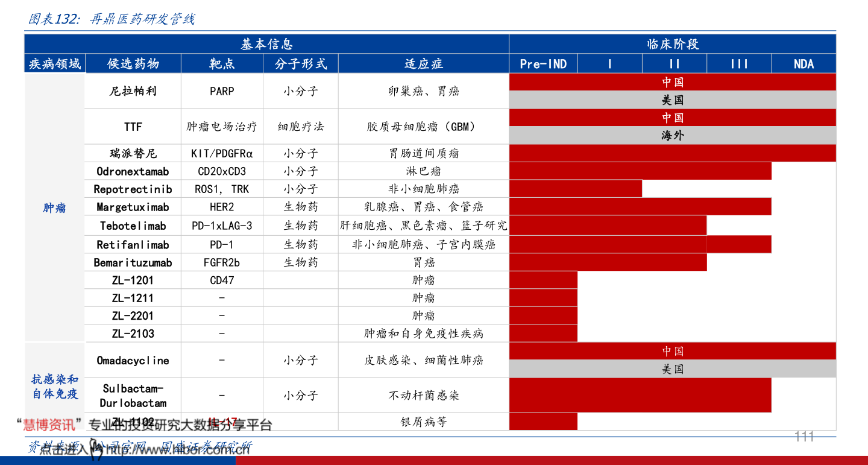Click the red '中国' bar in 尼拉帕利 row

[x=673, y=82]
